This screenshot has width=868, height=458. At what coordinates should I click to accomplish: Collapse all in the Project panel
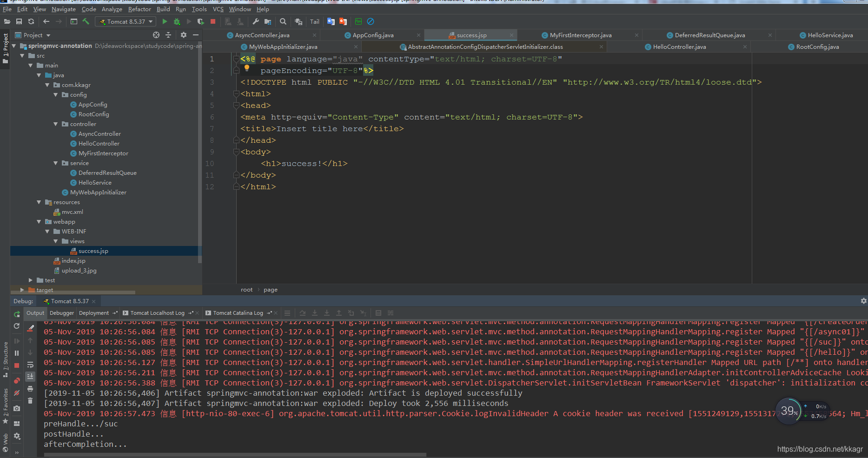(168, 35)
